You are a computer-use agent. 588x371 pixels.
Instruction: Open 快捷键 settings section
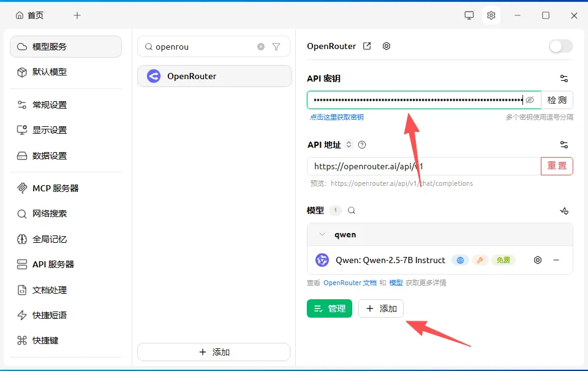[x=66, y=340]
